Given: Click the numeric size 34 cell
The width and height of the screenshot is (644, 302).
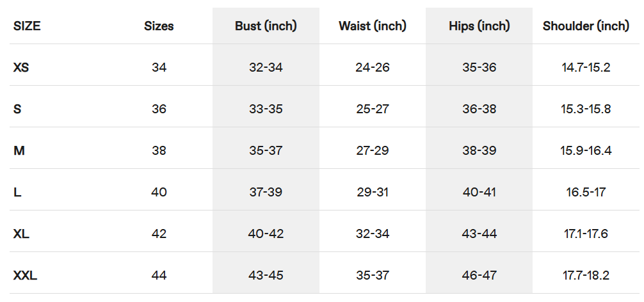Looking at the screenshot, I should tap(159, 67).
